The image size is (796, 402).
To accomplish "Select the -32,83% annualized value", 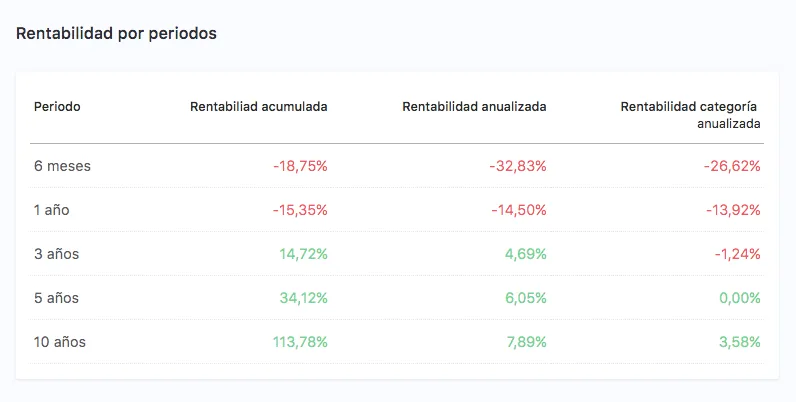I will click(x=518, y=166).
